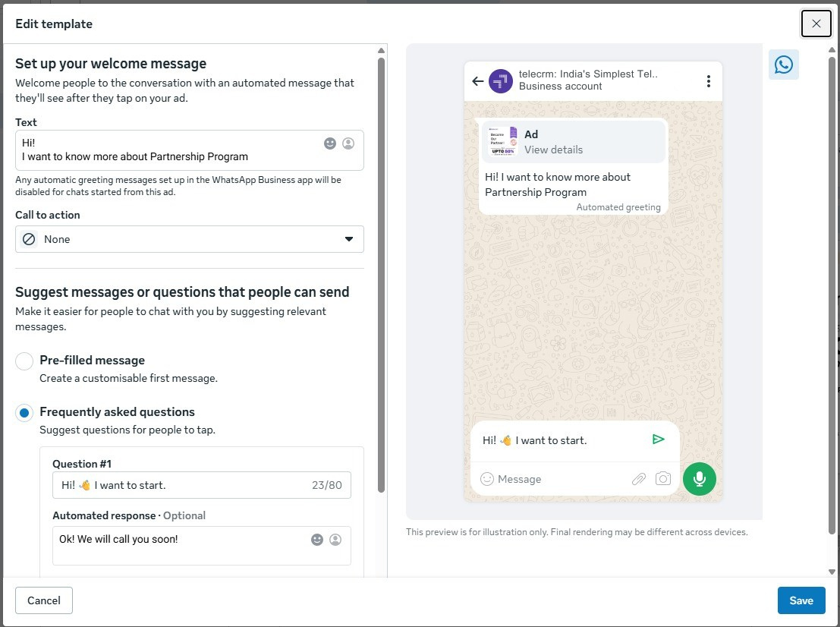840x627 pixels.
Task: Select the Frequently asked questions option
Action: 24,412
